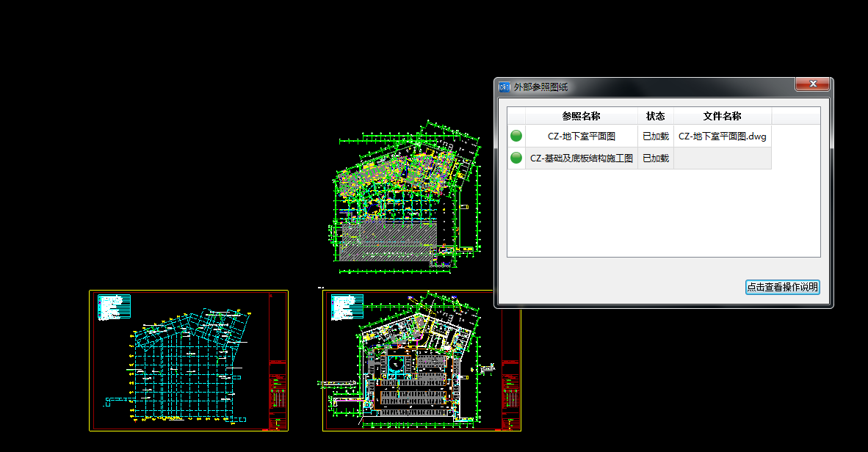Click 已加载 status of CZ-基础及底板结构施工图 row
868x452 pixels.
pos(655,158)
